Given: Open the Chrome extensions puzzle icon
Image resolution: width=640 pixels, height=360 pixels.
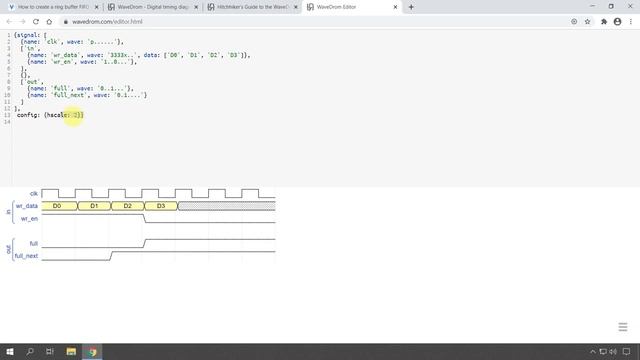Looking at the screenshot, I should tap(604, 22).
